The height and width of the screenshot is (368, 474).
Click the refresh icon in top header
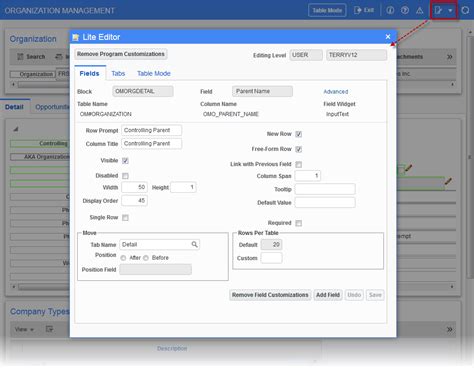[465, 10]
